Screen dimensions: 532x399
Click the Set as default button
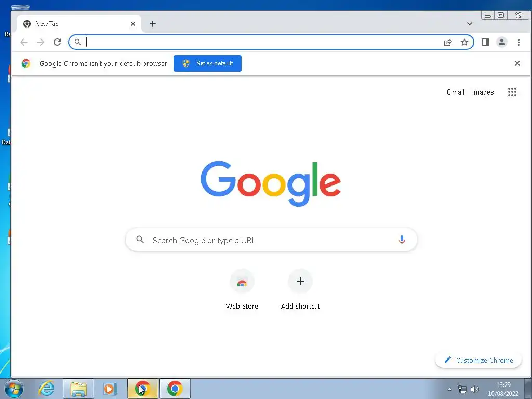click(x=207, y=63)
